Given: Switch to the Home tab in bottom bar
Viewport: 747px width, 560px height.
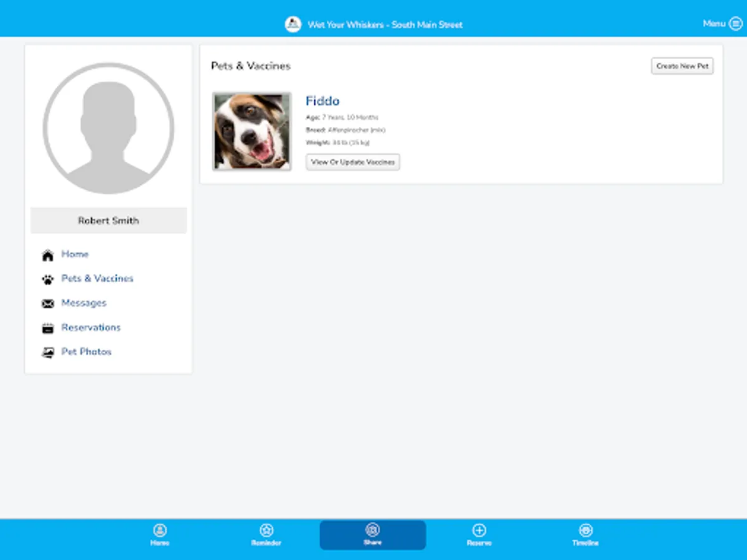Looking at the screenshot, I should click(x=160, y=534).
